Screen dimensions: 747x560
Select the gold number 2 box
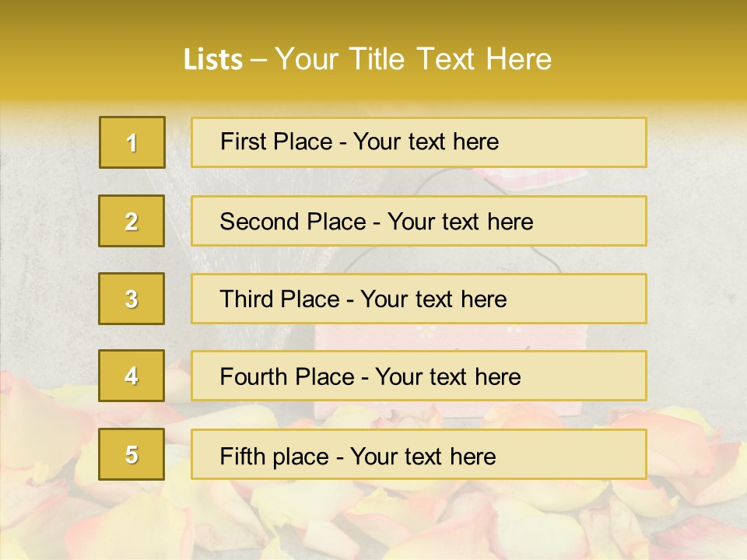click(132, 221)
